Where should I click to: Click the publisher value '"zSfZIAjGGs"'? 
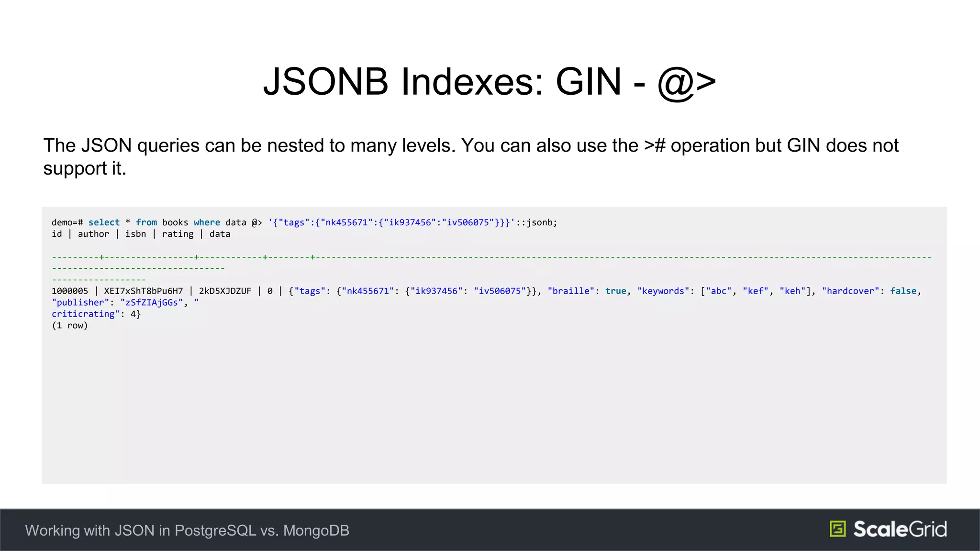pos(152,302)
